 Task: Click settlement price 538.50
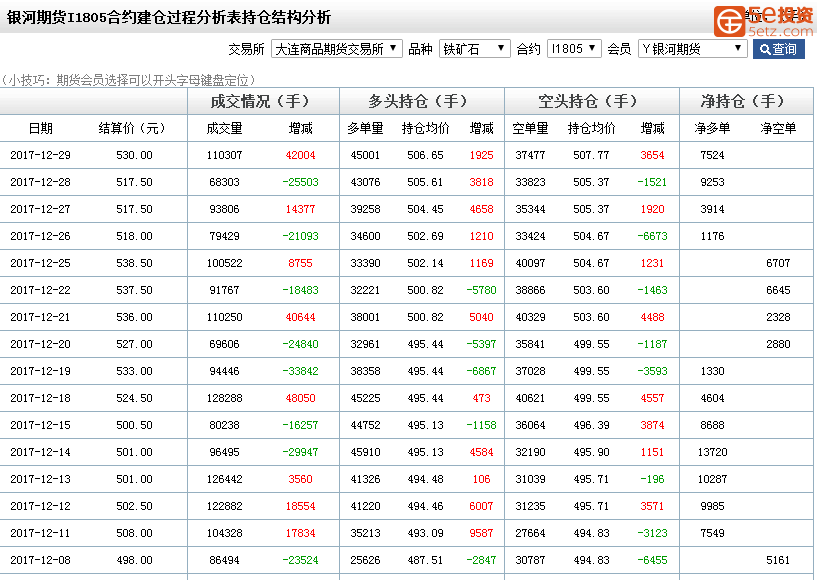(x=135, y=263)
